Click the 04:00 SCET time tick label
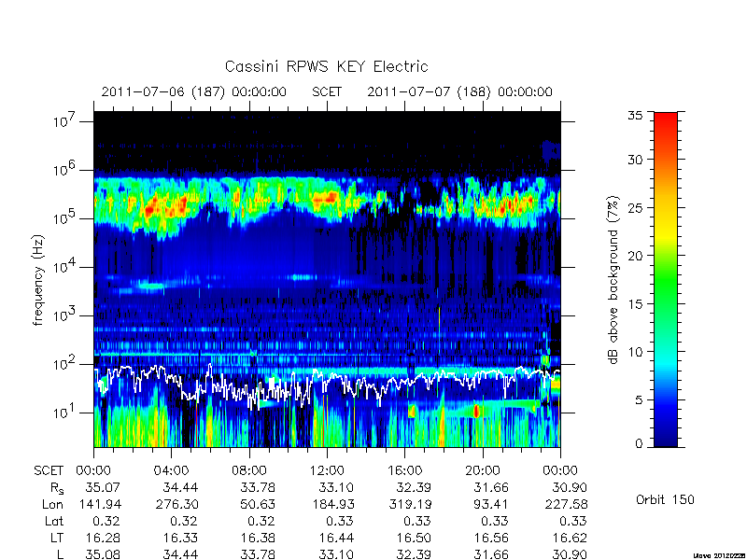The height and width of the screenshot is (560, 747). pyautogui.click(x=171, y=471)
